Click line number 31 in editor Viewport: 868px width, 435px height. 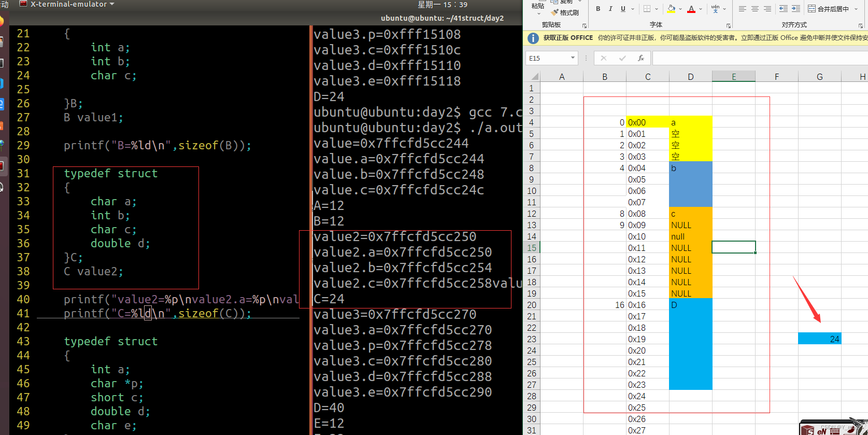23,173
